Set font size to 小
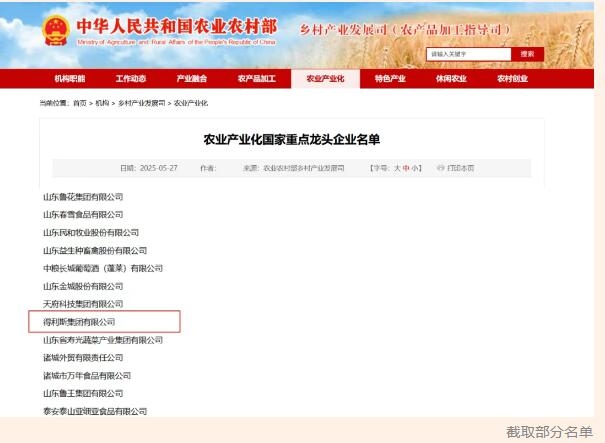 pyautogui.click(x=414, y=168)
